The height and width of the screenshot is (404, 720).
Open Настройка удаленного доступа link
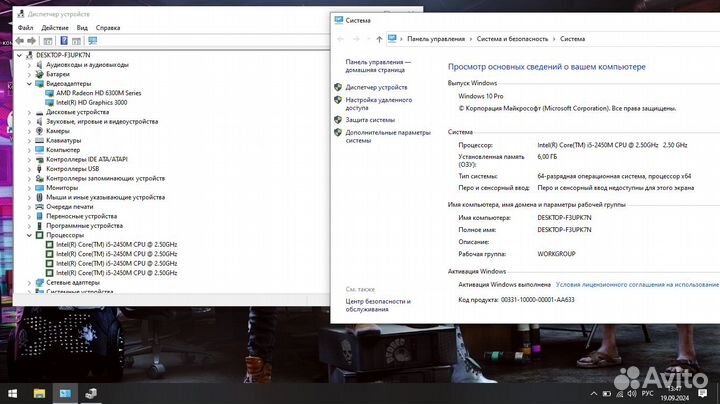[x=378, y=104]
